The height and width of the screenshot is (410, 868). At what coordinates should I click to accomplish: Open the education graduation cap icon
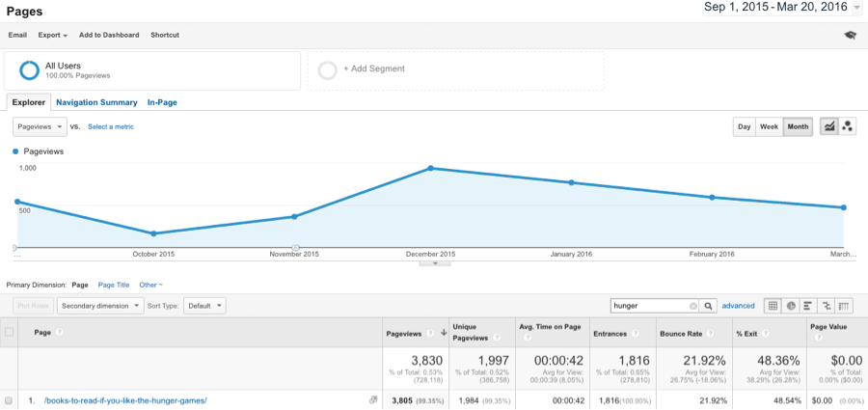click(849, 35)
